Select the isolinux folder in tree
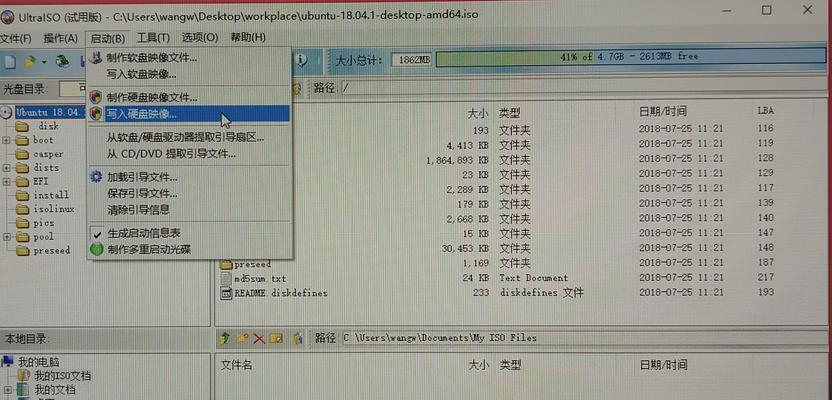The width and height of the screenshot is (832, 400). (54, 209)
